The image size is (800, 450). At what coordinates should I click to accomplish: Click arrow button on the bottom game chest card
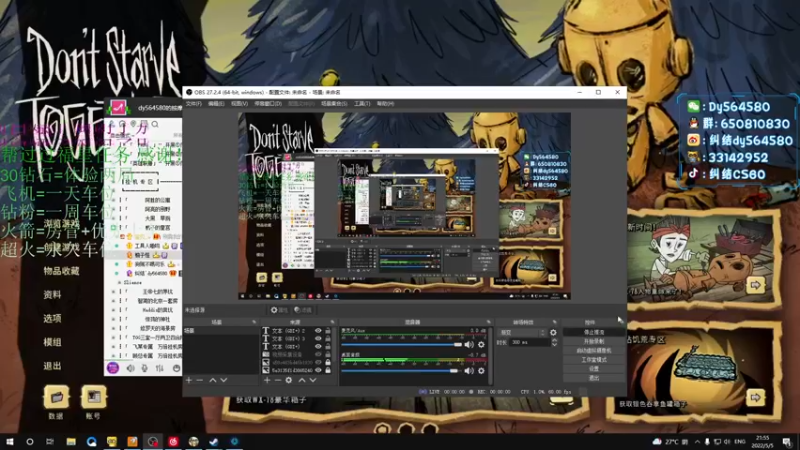pyautogui.click(x=756, y=397)
